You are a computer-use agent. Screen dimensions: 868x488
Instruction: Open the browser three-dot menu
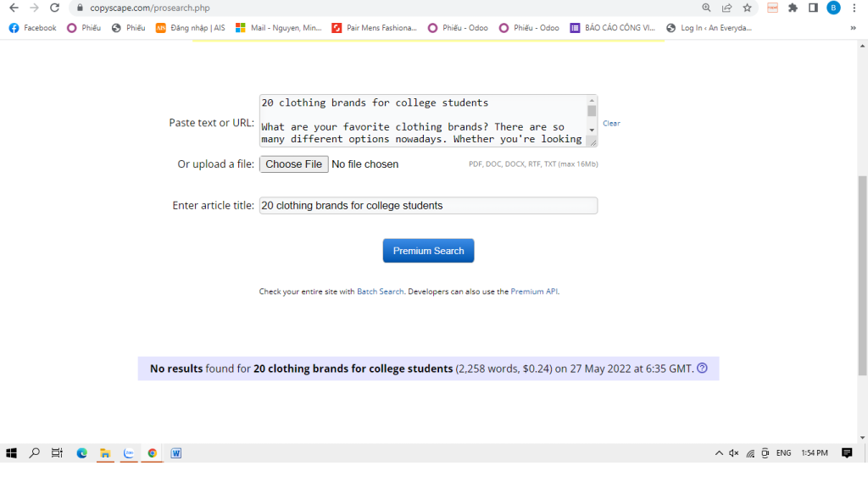click(x=854, y=8)
